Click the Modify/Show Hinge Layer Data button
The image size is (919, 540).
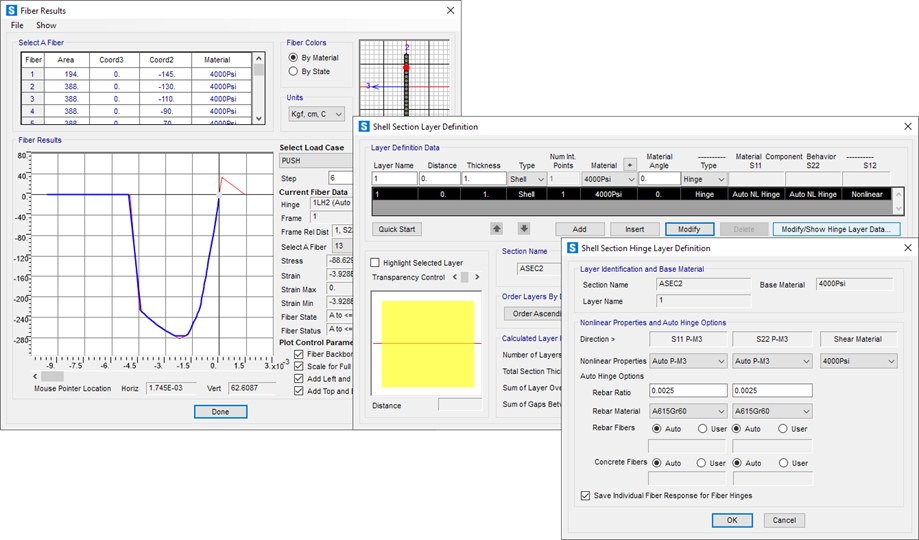pos(836,229)
